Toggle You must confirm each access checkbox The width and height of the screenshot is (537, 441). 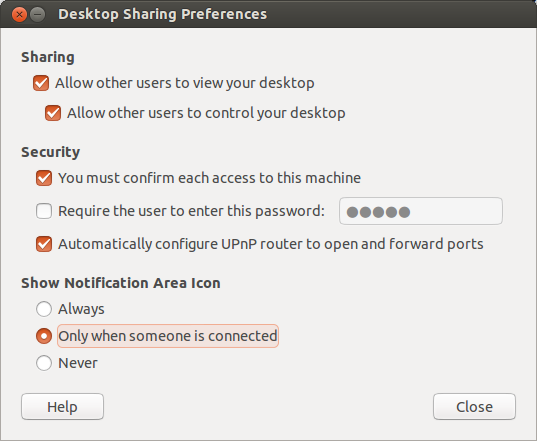pos(44,178)
